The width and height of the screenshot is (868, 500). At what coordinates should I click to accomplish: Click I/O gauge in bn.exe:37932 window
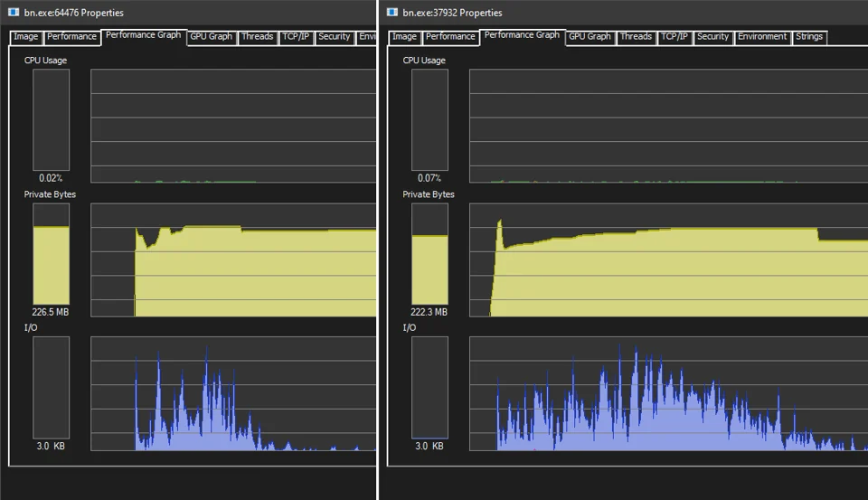pyautogui.click(x=429, y=388)
